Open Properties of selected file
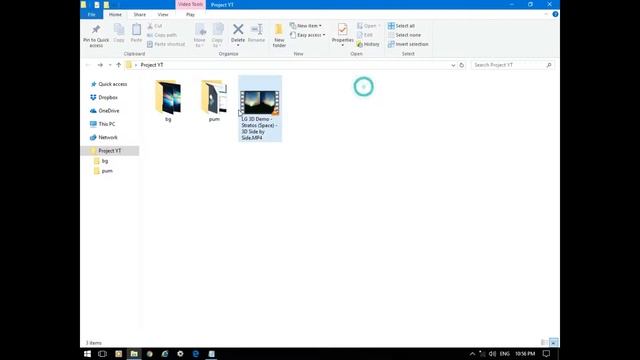Image resolution: width=640 pixels, height=360 pixels. coord(342,35)
